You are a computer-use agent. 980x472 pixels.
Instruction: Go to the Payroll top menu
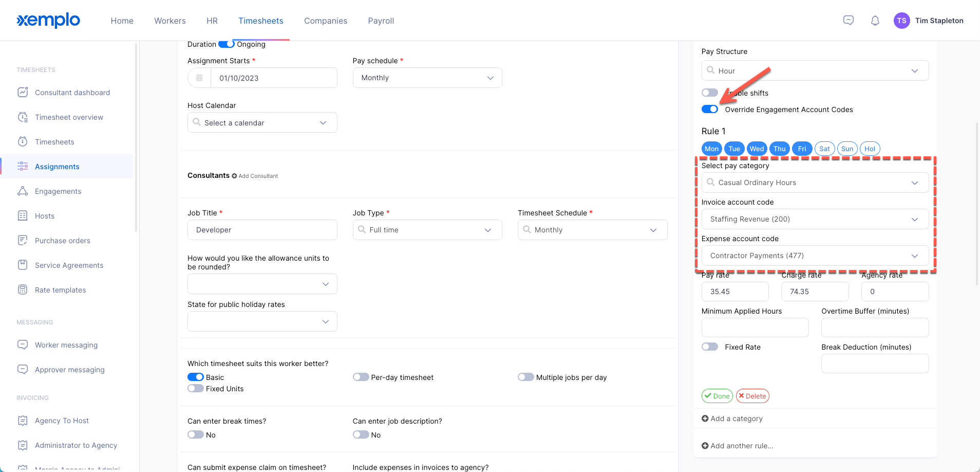coord(381,21)
